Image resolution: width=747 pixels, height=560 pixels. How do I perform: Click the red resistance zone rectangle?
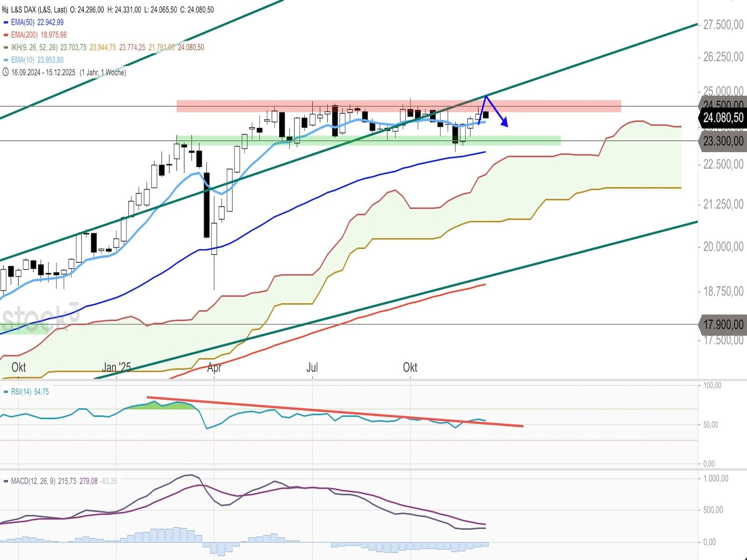click(327, 106)
